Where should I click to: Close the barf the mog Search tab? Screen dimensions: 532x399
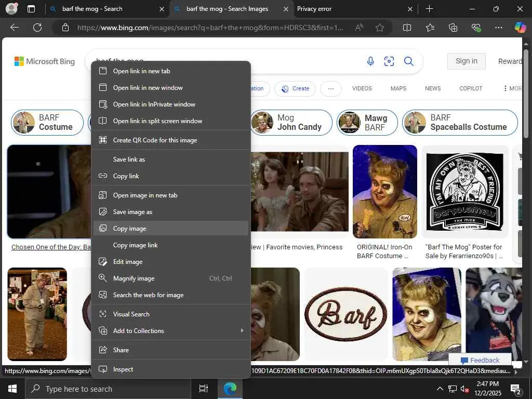162,9
